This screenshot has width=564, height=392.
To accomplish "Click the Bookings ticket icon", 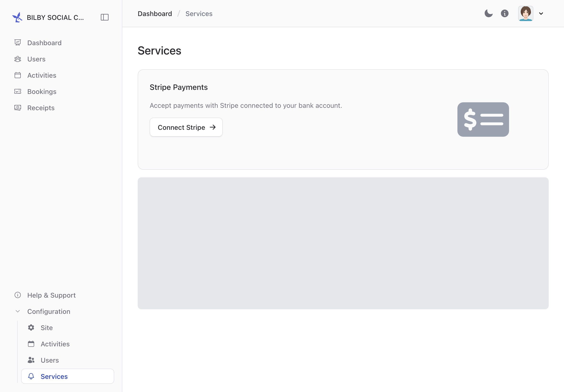I will (18, 91).
